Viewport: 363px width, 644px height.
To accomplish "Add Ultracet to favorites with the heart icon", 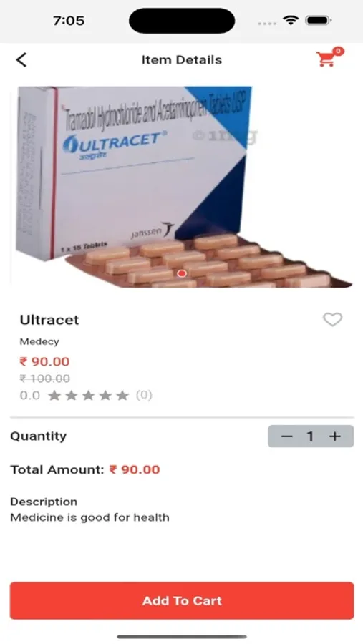I will click(333, 320).
